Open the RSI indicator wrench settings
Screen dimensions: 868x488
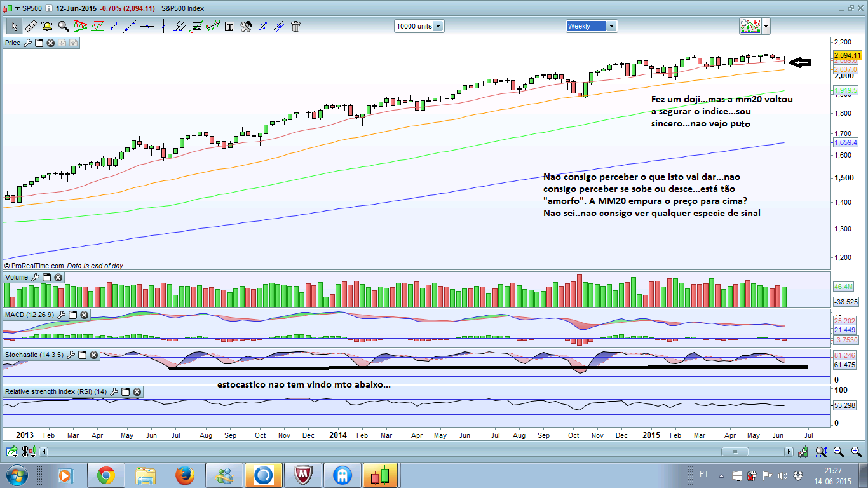coord(114,391)
